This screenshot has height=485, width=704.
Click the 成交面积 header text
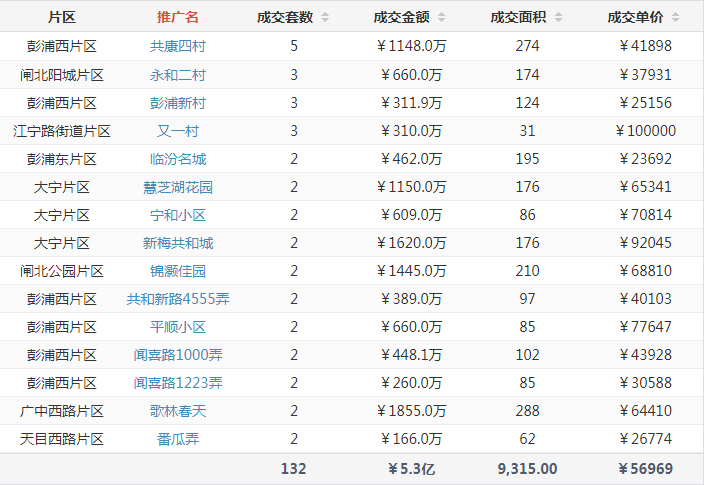coord(518,18)
